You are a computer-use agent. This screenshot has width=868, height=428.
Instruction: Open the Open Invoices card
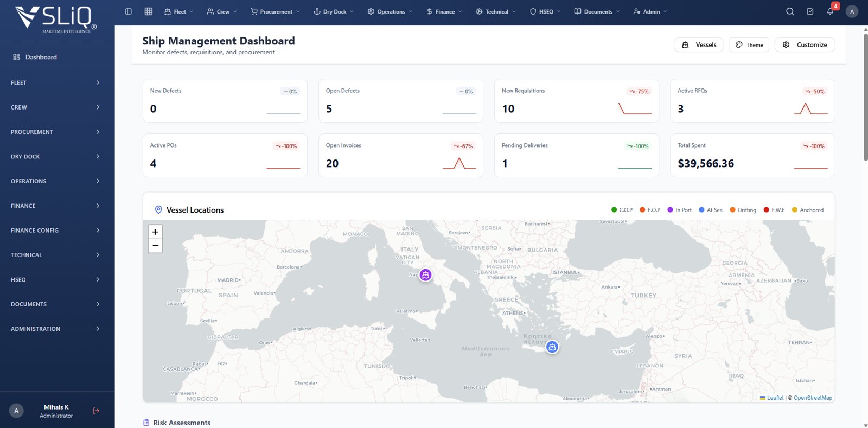[x=401, y=156]
